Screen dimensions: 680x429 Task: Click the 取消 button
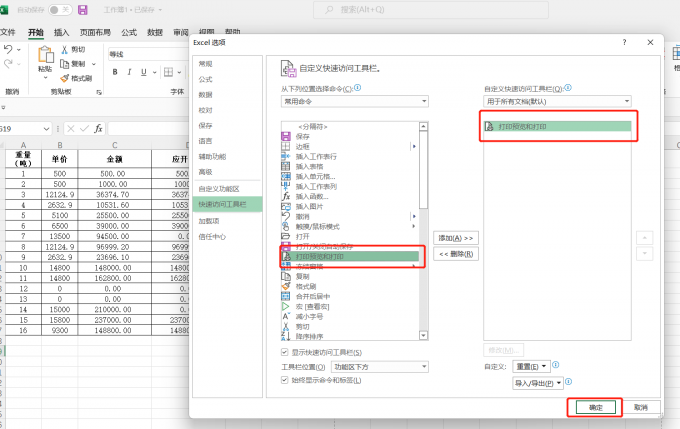tap(641, 407)
